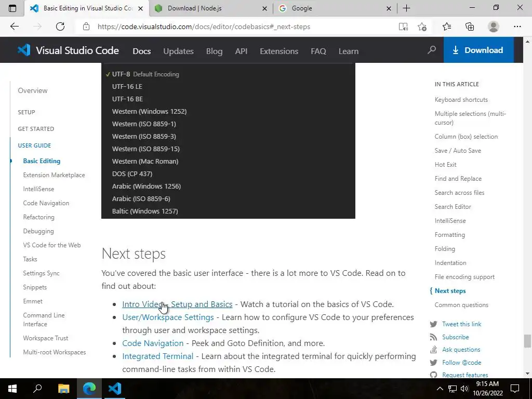Click the Twitter icon beside Follow @code
The width and height of the screenshot is (532, 399).
tap(433, 362)
